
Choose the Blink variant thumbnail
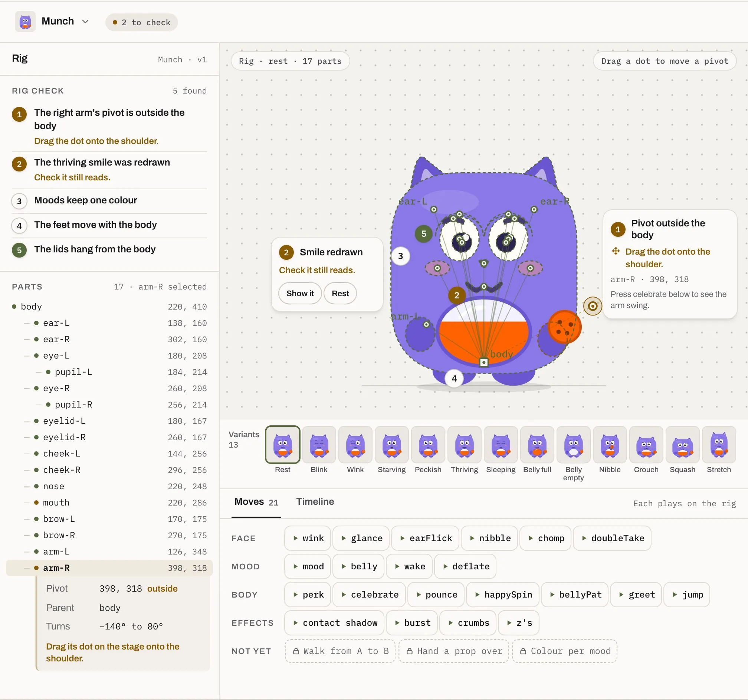[x=319, y=445]
